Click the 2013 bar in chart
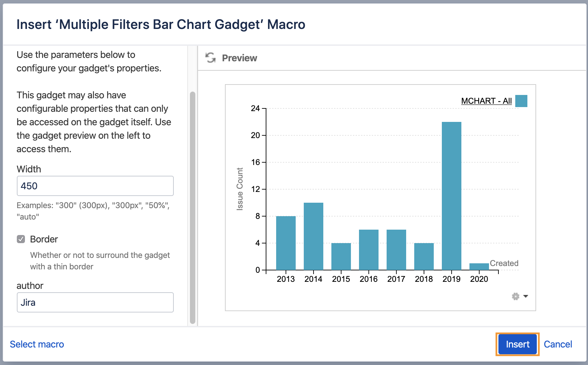This screenshot has width=588, height=365. pos(286,243)
